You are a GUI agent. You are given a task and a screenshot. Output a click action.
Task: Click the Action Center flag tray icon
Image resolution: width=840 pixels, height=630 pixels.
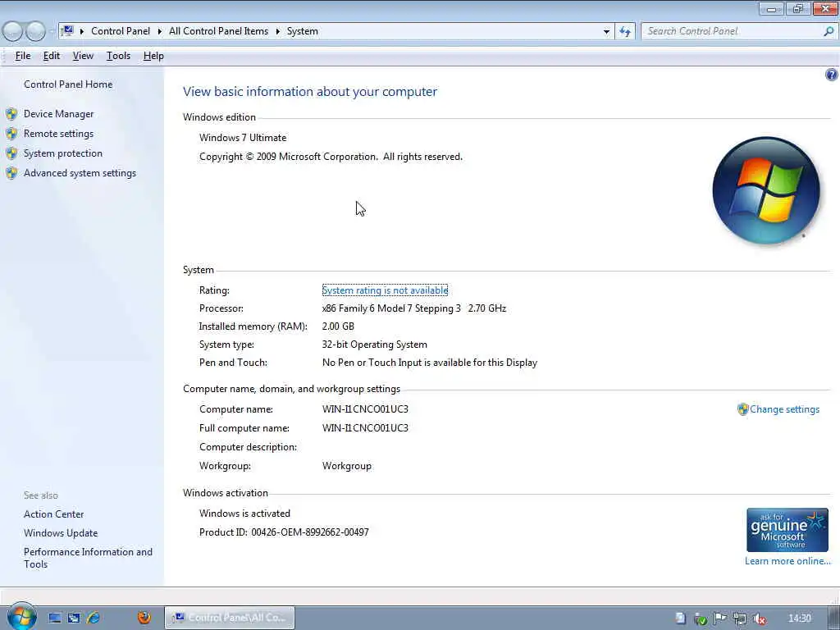pyautogui.click(x=720, y=619)
